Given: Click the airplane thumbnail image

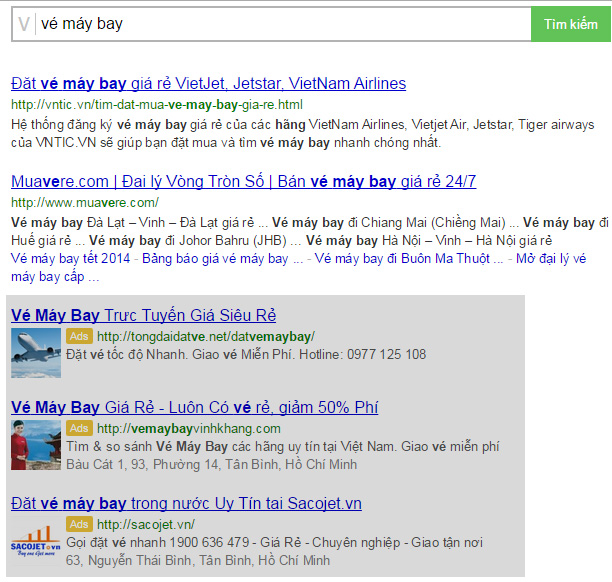Looking at the screenshot, I should [36, 352].
